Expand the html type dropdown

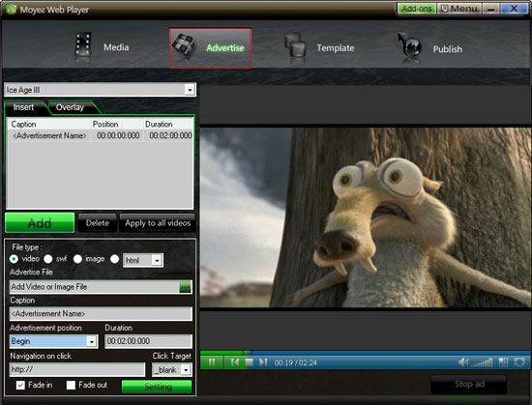pos(157,260)
